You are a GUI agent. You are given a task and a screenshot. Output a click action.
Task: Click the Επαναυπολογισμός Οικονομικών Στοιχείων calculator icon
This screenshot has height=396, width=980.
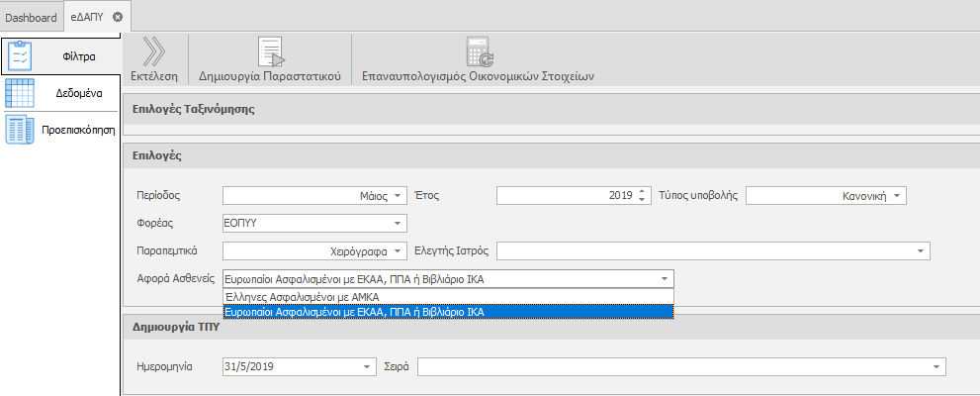[479, 51]
